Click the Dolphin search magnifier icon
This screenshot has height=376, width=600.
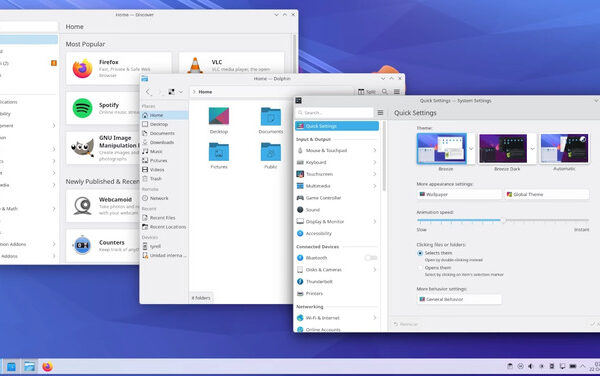pyautogui.click(x=385, y=92)
